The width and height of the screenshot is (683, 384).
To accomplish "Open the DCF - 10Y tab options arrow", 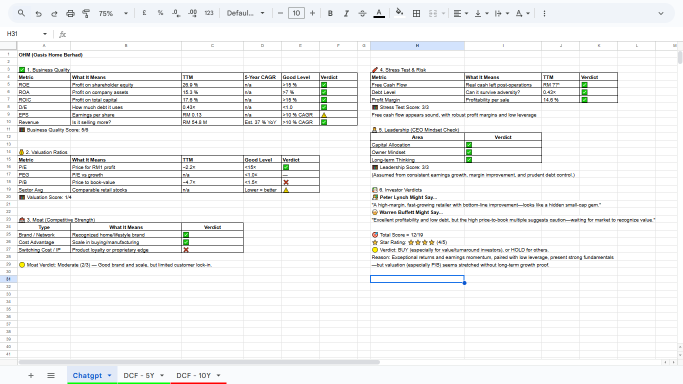I will point(218,375).
